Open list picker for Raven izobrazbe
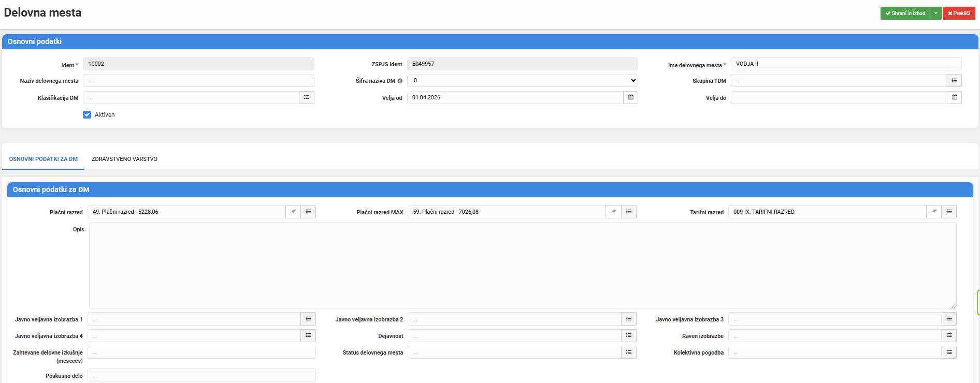980x383 pixels. [949, 335]
